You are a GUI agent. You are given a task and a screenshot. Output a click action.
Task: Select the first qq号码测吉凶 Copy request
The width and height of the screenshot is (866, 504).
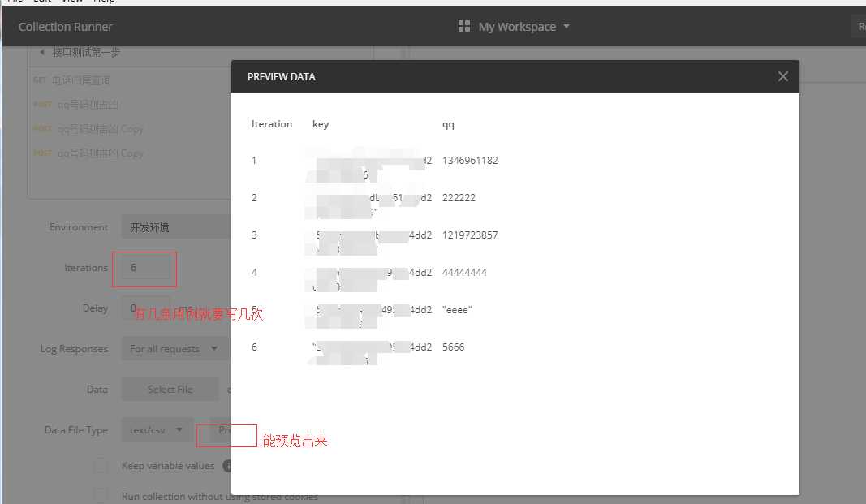coord(88,129)
